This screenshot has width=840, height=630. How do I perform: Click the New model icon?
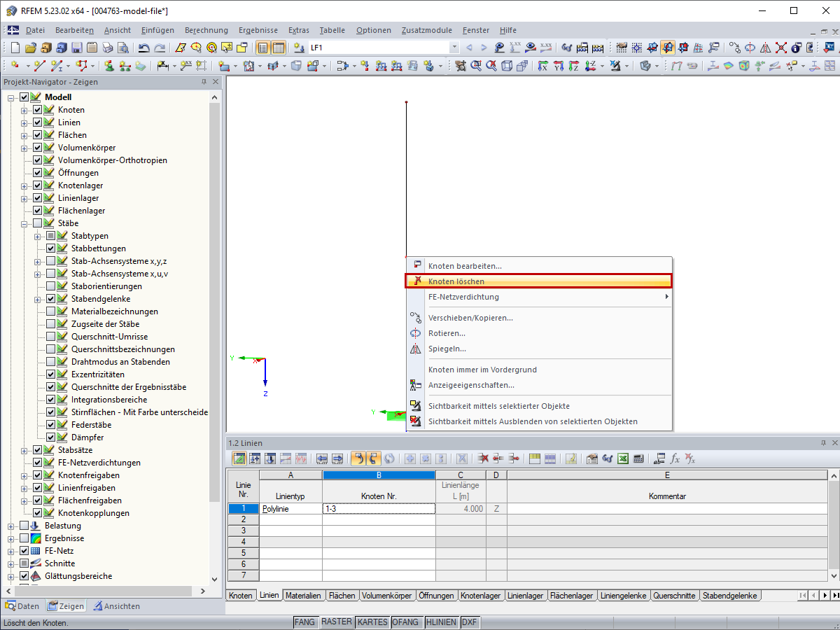pyautogui.click(x=15, y=48)
